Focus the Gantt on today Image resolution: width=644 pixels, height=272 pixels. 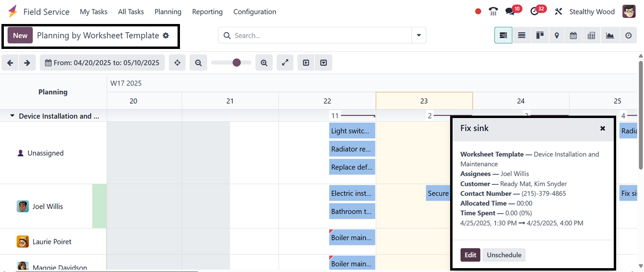pos(177,63)
